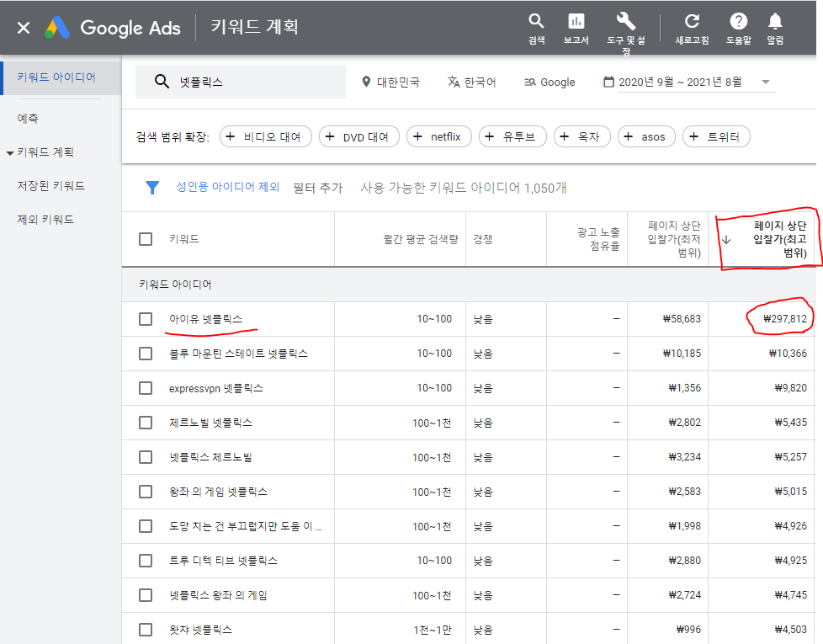The height and width of the screenshot is (644, 823).
Task: Open 예측 in the sidebar
Action: [28, 118]
